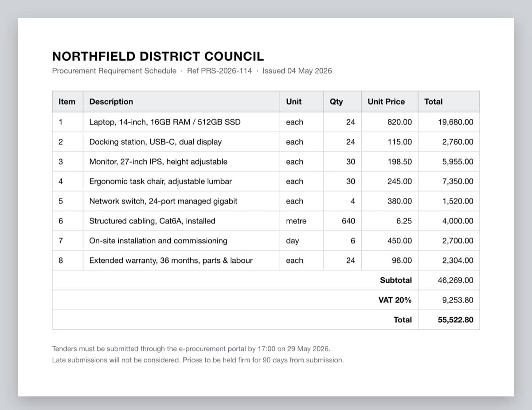
Task: Click "Structured cabling, Cat6A, installed" description
Action: [153, 221]
